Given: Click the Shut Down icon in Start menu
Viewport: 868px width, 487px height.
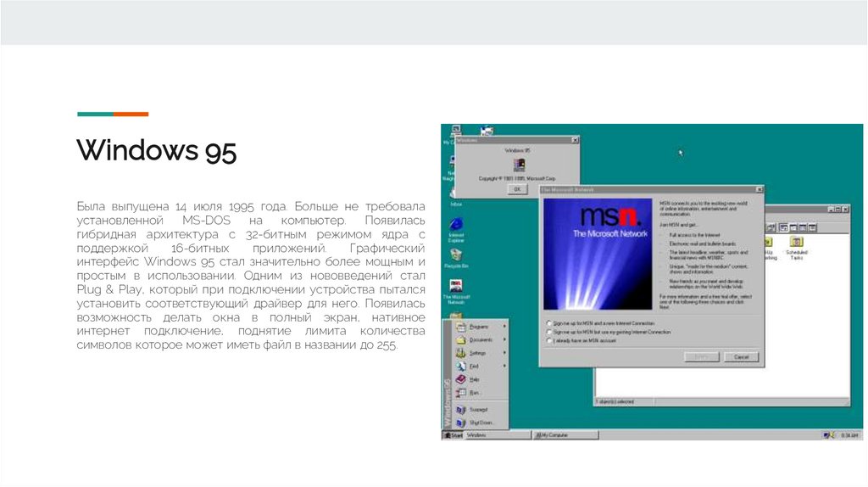Looking at the screenshot, I should pos(460,423).
